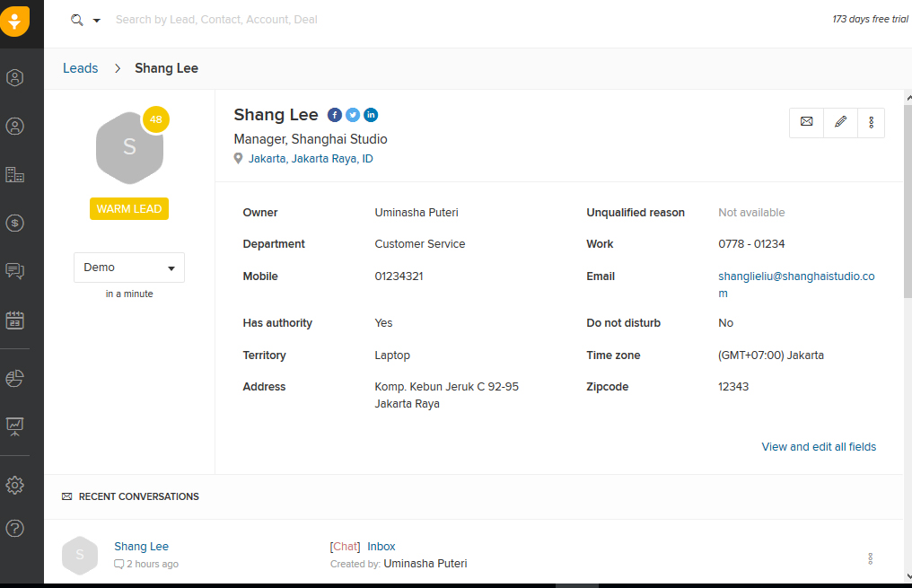
Task: Open Shang Lee's LinkedIn profile icon
Action: (371, 115)
